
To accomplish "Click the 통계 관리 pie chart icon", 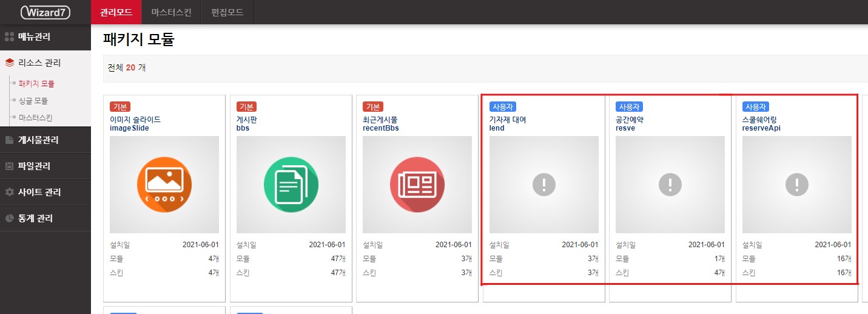I will (9, 218).
